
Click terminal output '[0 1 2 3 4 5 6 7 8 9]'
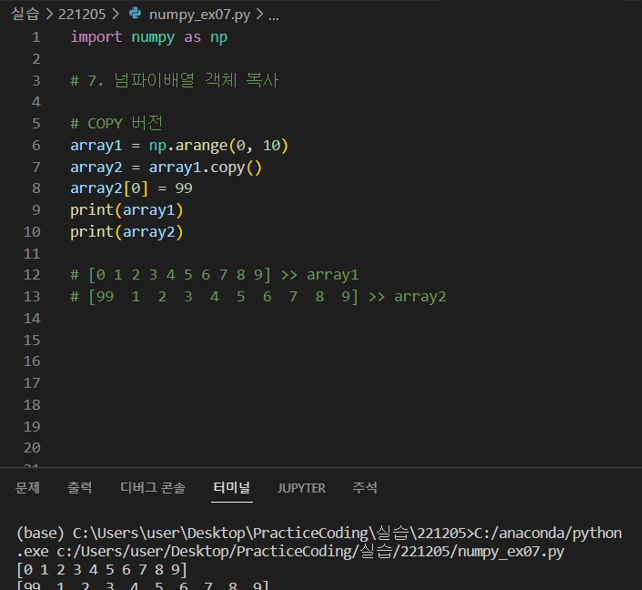click(102, 570)
